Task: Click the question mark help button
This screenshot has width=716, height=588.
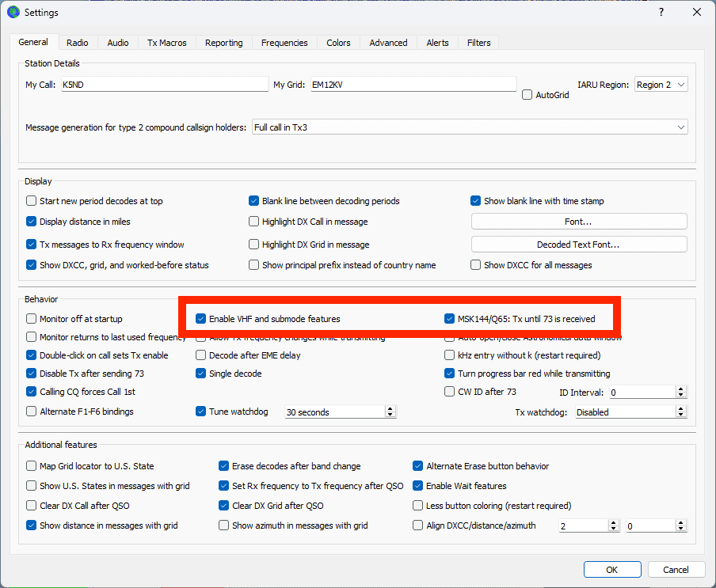Action: pyautogui.click(x=661, y=13)
